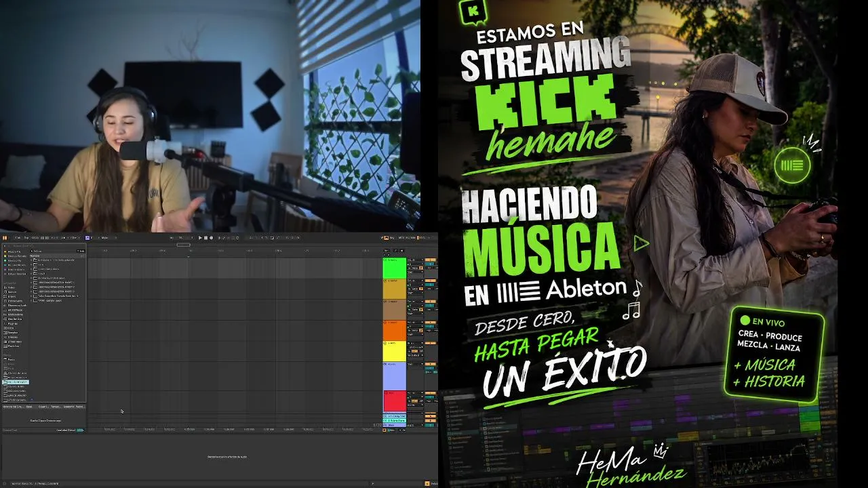Expand the PART 3 folder in browser
This screenshot has width=868, height=488.
(x=32, y=291)
